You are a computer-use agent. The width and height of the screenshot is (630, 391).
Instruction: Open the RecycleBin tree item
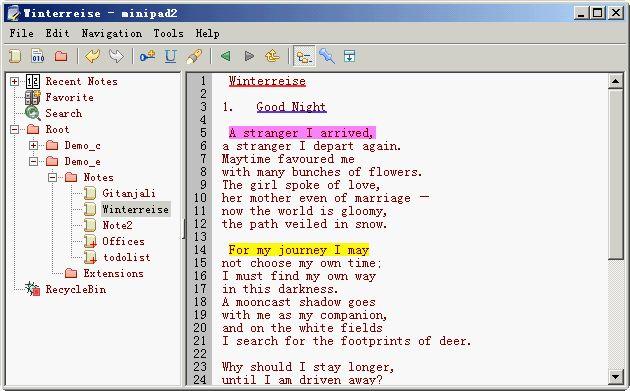76,289
